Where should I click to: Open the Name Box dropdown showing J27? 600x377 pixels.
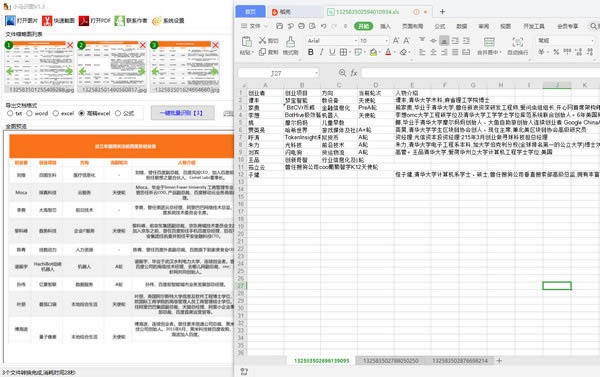316,73
